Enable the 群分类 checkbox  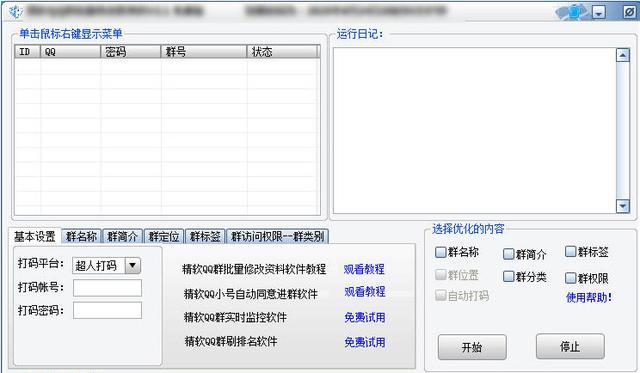tap(508, 277)
